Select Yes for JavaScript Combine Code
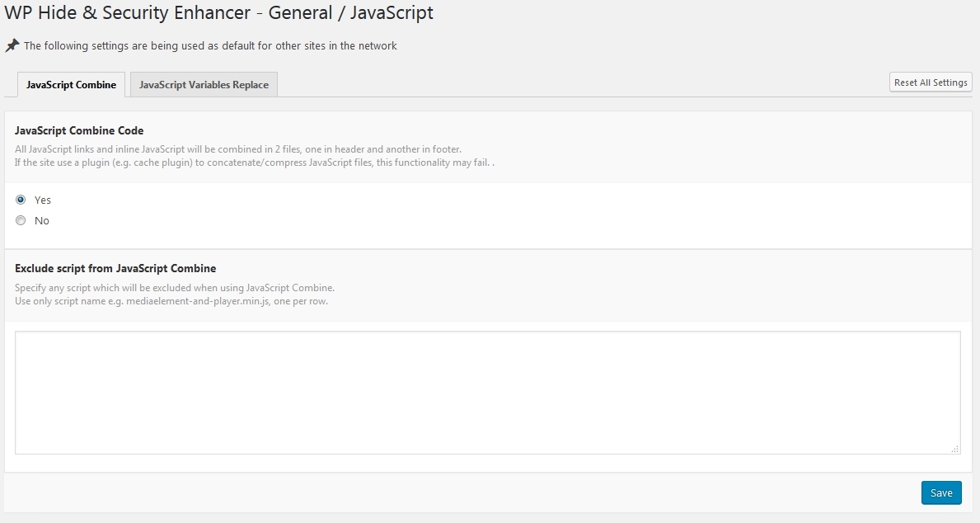The image size is (980, 523). pos(21,200)
